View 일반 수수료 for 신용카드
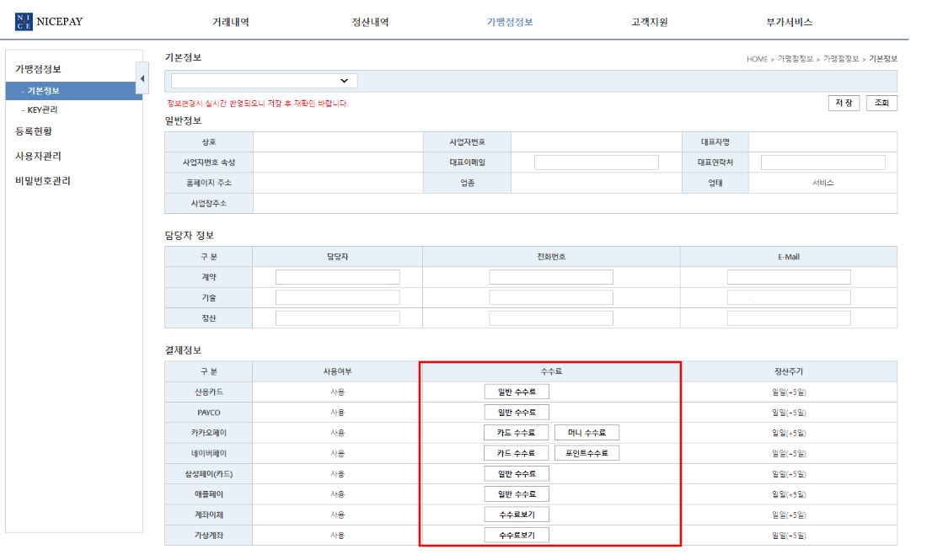 point(516,391)
